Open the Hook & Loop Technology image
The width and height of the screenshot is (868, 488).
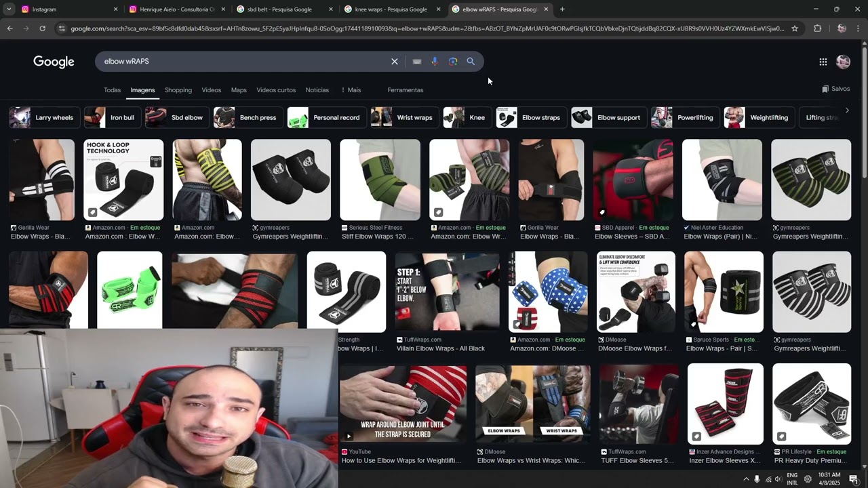pos(123,180)
